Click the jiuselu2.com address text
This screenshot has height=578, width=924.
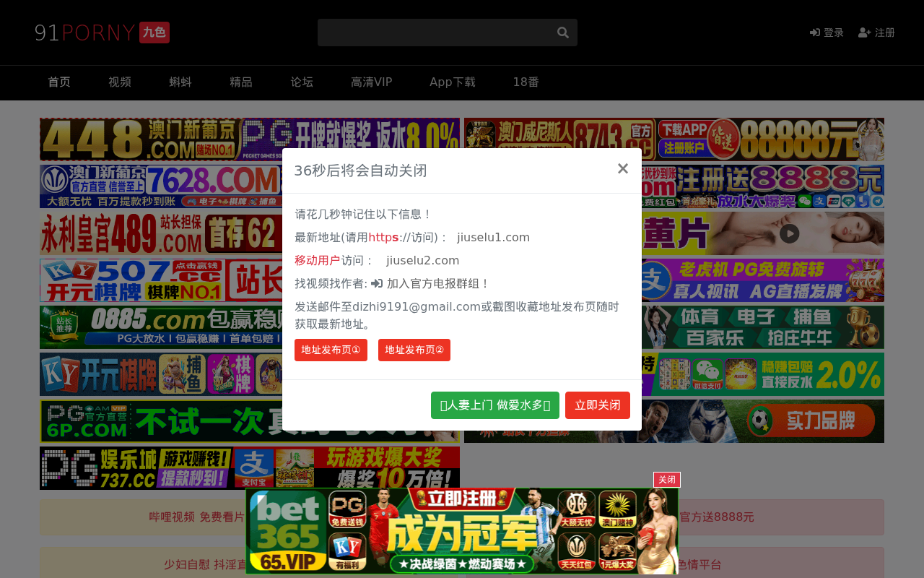(423, 261)
